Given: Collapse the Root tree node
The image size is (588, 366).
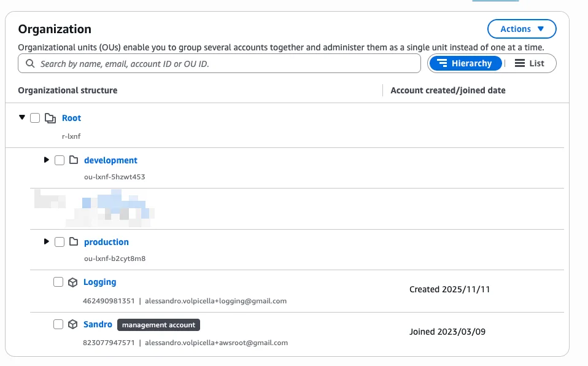Looking at the screenshot, I should tap(22, 117).
